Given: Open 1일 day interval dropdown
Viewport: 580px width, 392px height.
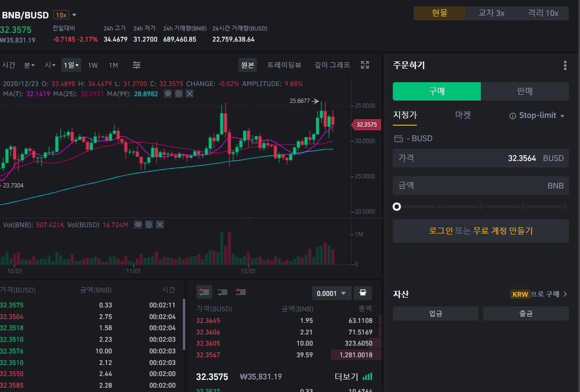Looking at the screenshot, I should 72,65.
